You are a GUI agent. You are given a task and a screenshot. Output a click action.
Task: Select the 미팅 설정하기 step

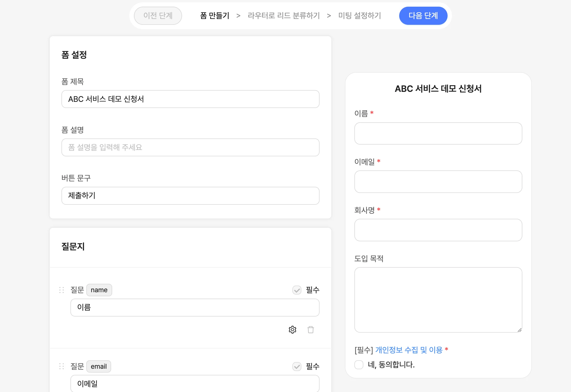(360, 16)
